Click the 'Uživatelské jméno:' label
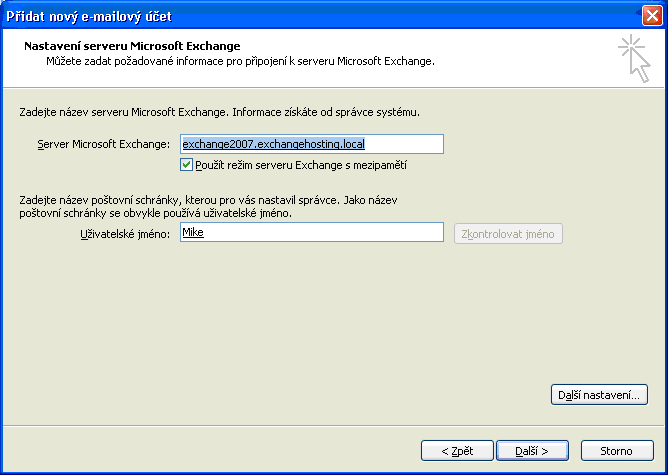This screenshot has width=668, height=475. 125,234
